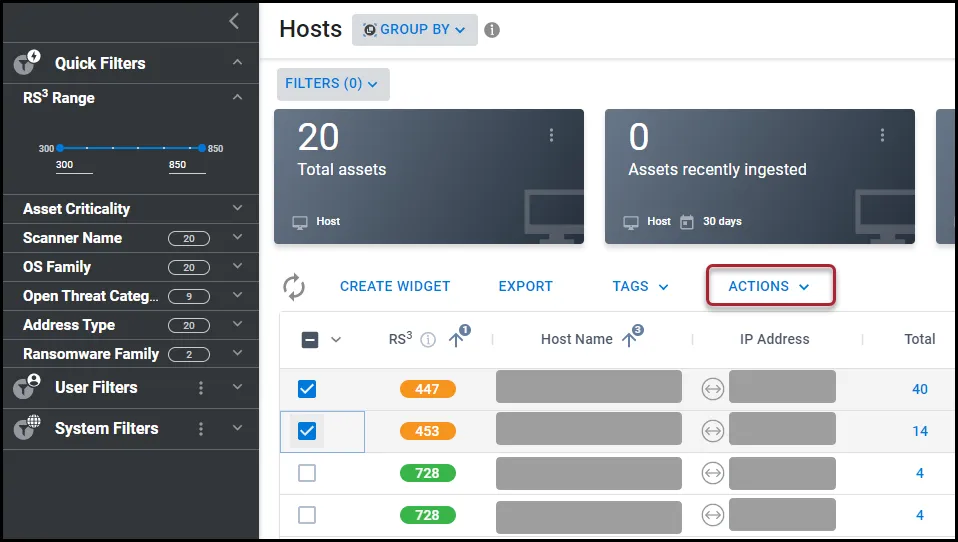958x542 pixels.
Task: Click the IP link icon in 447 row
Action: point(712,389)
